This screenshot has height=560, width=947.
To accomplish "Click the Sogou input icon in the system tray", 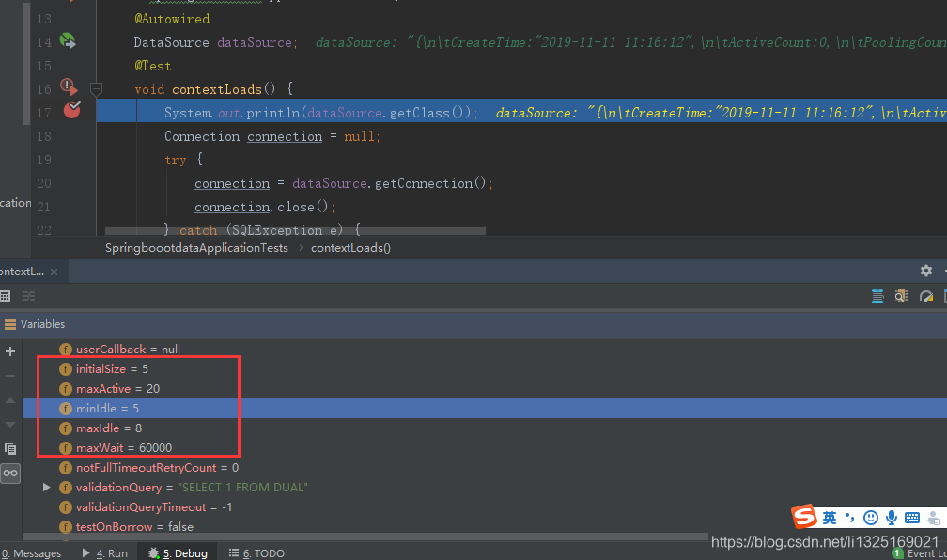I will click(805, 517).
